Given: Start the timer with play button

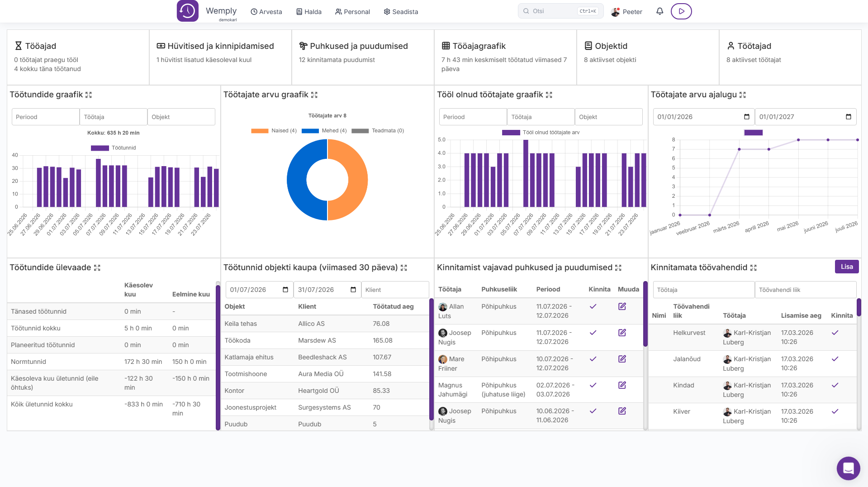Looking at the screenshot, I should click(x=681, y=11).
